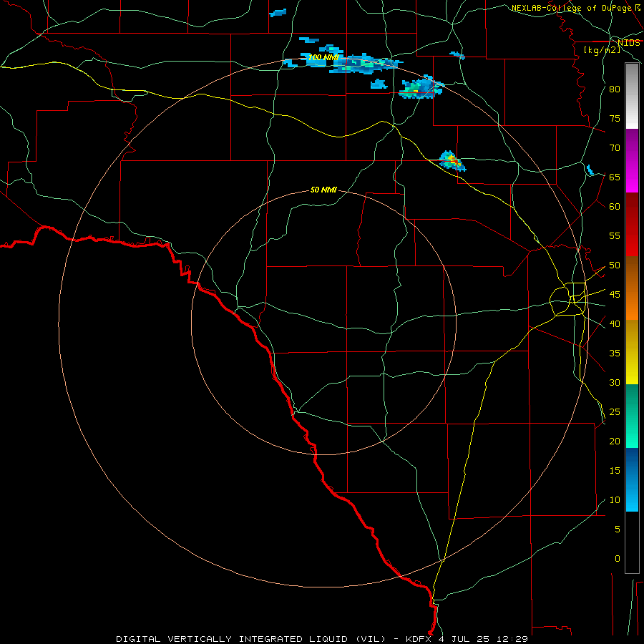The height and width of the screenshot is (644, 644).
Task: Click the 15 value on the color scale
Action: 615,471
